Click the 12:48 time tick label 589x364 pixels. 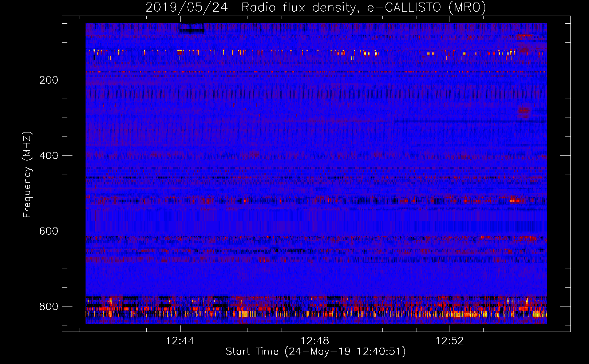[315, 341]
